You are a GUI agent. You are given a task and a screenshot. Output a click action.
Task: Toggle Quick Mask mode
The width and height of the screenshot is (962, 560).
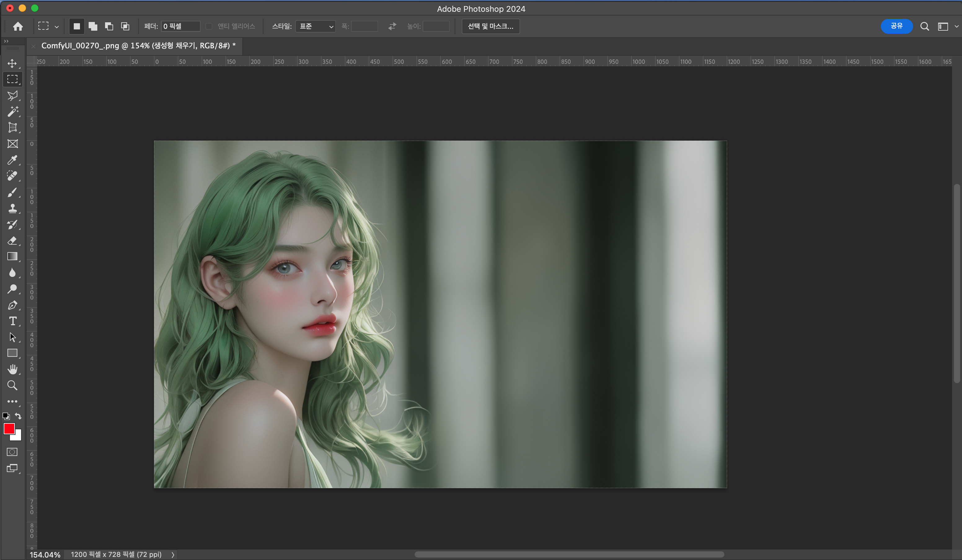point(12,452)
